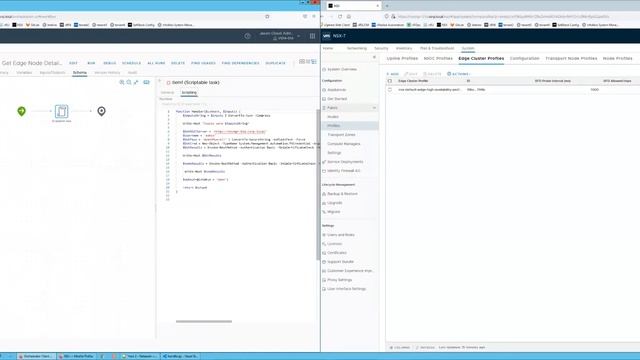Open the NSX-T Security tab
Viewport: 640px width, 360px height.
tap(381, 48)
